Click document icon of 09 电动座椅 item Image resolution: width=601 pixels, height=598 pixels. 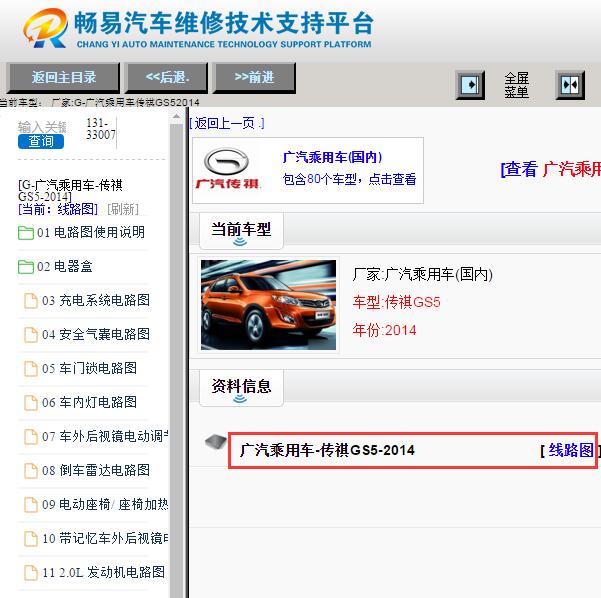[x=31, y=505]
